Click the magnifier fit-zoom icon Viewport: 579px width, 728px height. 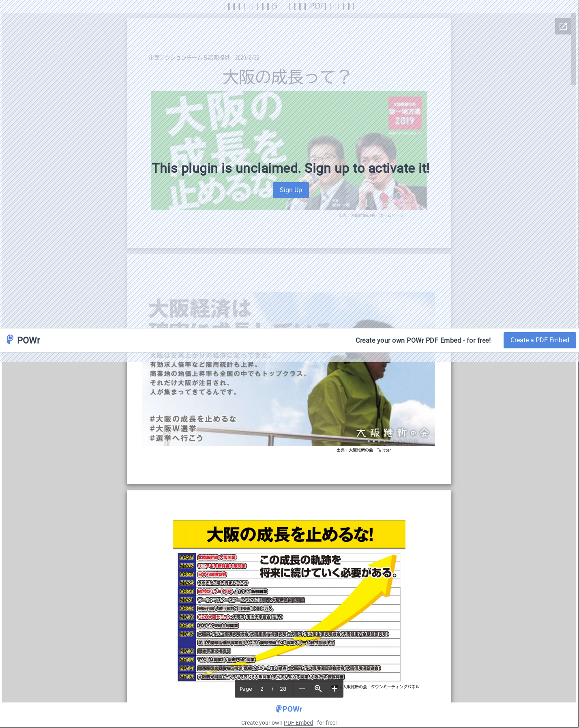(x=318, y=689)
